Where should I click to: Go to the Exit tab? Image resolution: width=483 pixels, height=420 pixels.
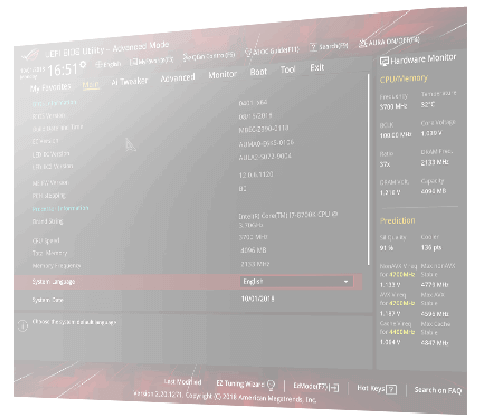click(x=317, y=68)
